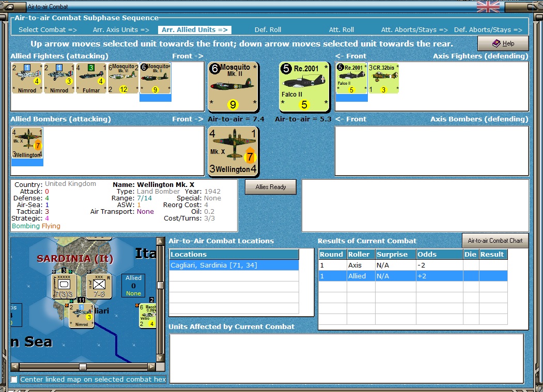Click the map horizontal scrollbar right arrow

(152, 366)
